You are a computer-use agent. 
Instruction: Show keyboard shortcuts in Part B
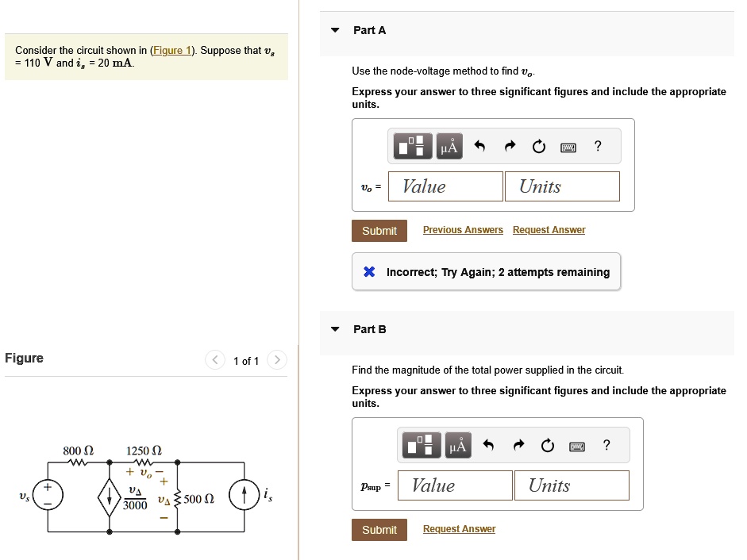[x=577, y=447]
